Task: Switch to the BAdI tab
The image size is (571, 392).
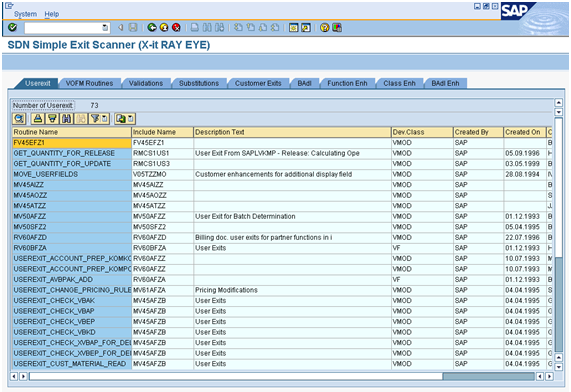Action: point(304,83)
